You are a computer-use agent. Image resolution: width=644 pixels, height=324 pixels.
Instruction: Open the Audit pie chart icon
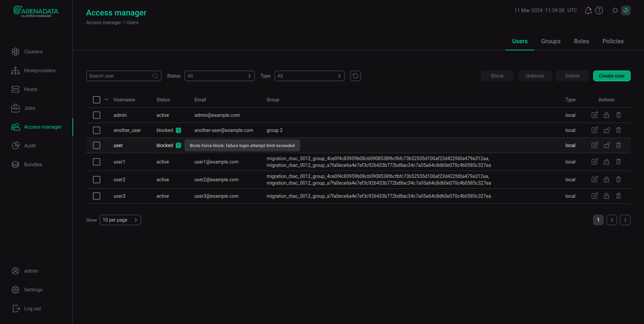click(x=15, y=146)
